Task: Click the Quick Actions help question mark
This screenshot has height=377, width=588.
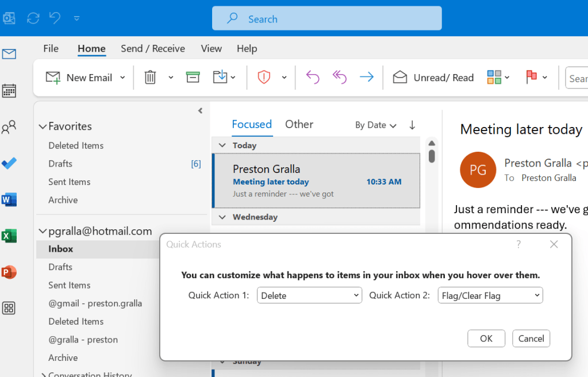Action: [518, 245]
